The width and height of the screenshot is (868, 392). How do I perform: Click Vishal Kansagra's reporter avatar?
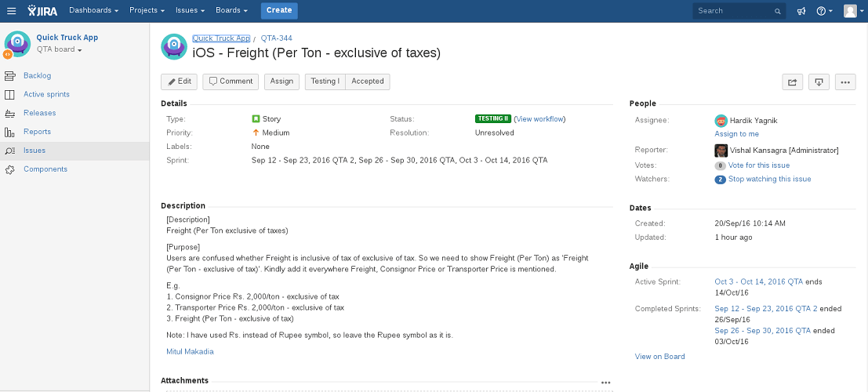[721, 151]
